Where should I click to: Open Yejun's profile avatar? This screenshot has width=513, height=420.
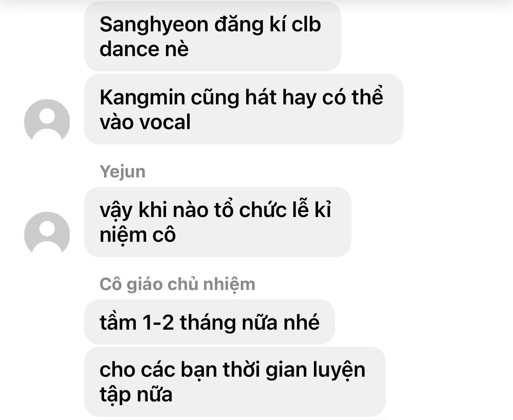coord(47,234)
